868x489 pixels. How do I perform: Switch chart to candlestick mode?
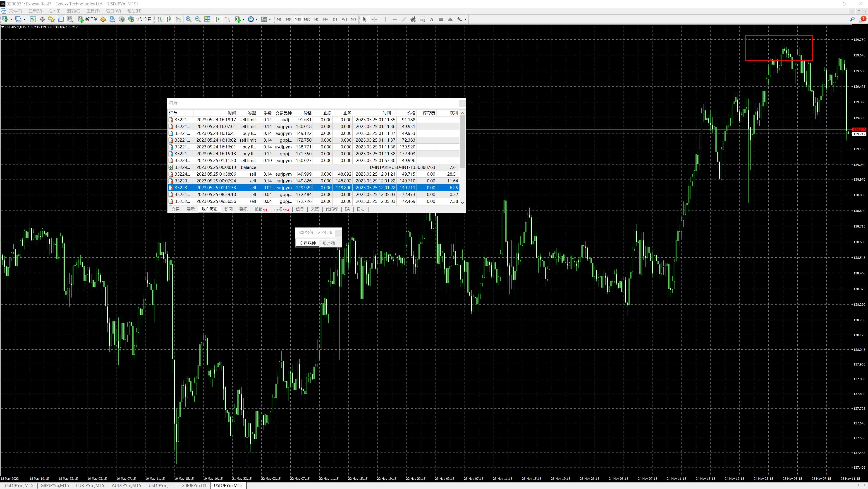coord(169,19)
